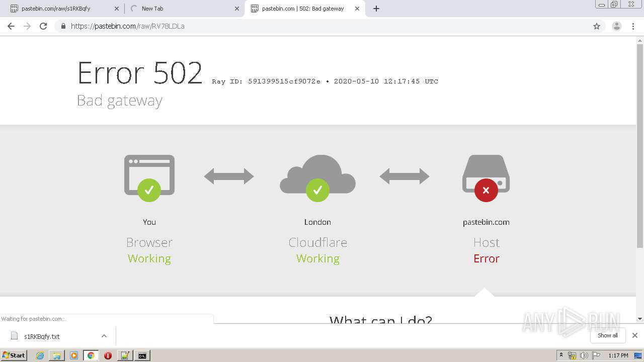Click the Cloudflare link text
This screenshot has height=362, width=644.
click(317, 242)
